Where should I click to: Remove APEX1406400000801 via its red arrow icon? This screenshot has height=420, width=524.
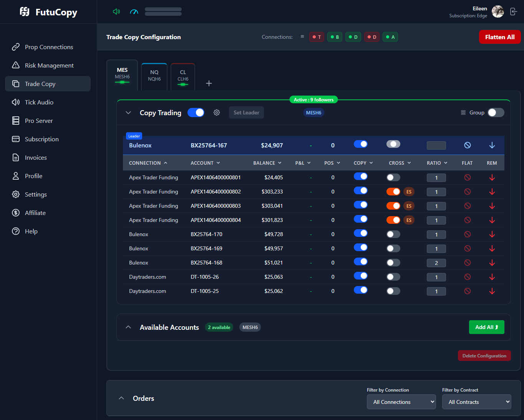(x=492, y=177)
